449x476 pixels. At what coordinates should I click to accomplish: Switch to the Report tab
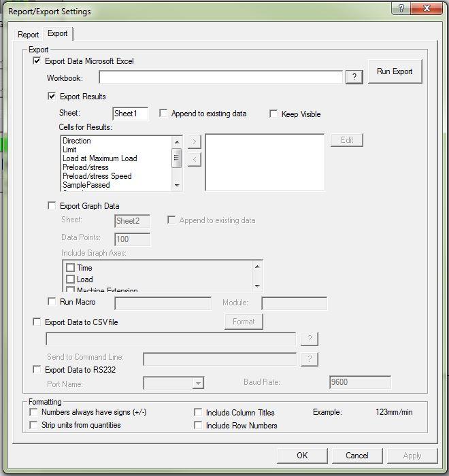tap(28, 35)
